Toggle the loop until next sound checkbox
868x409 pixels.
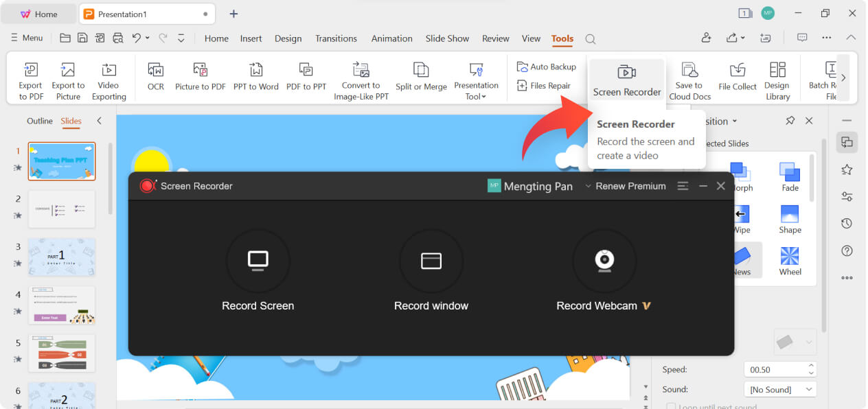tap(671, 407)
